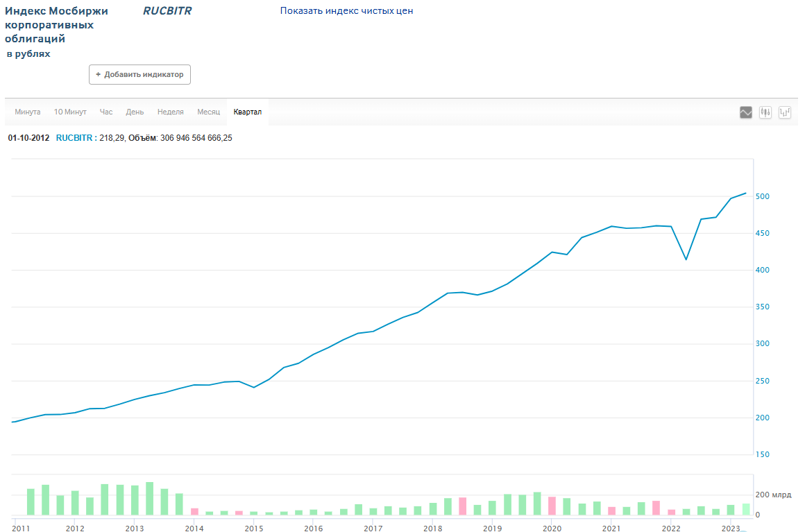This screenshot has height=532, width=805.
Task: Click the 500 price axis label
Action: click(x=763, y=196)
